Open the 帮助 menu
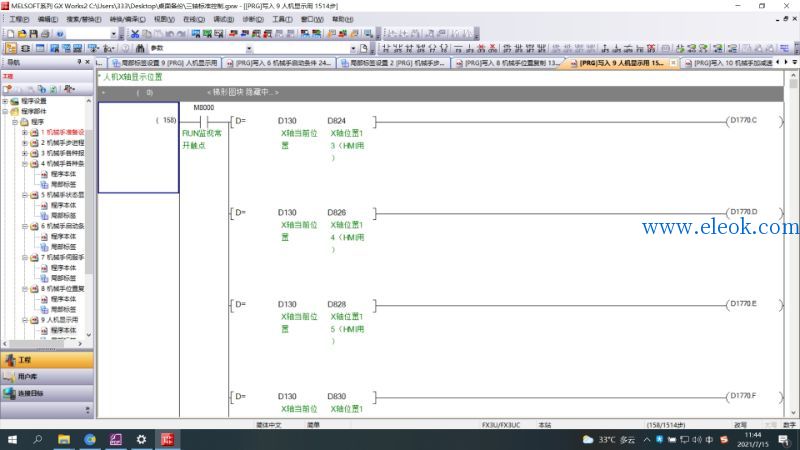The width and height of the screenshot is (800, 450). pos(342,19)
